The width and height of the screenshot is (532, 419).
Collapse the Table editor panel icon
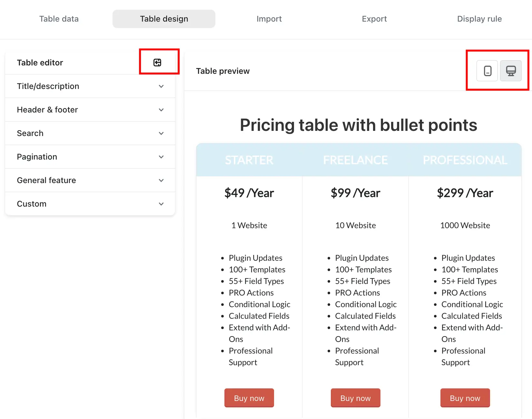tap(157, 63)
